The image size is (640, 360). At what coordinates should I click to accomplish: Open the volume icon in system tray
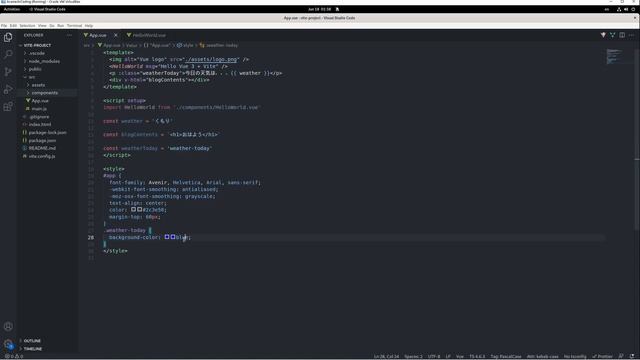(x=626, y=9)
